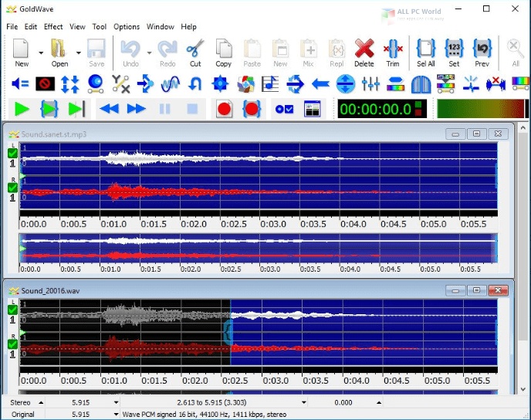Toggle left channel checkbox in Sound.sanet.st.mp3
This screenshot has height=420, width=531.
(12, 154)
